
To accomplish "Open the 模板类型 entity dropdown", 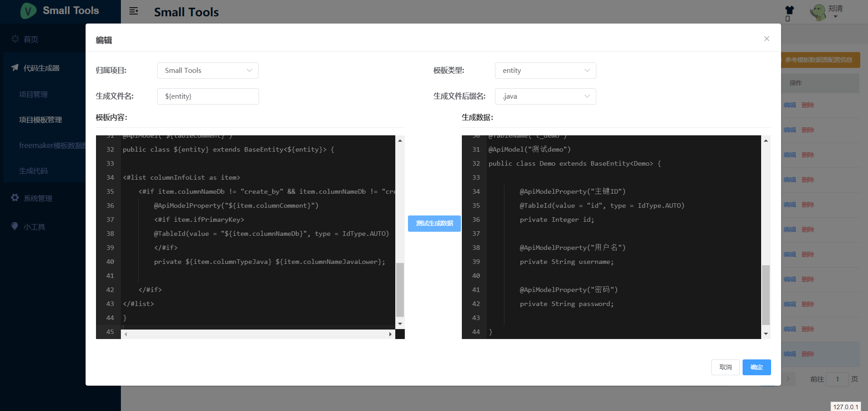I will coord(546,71).
